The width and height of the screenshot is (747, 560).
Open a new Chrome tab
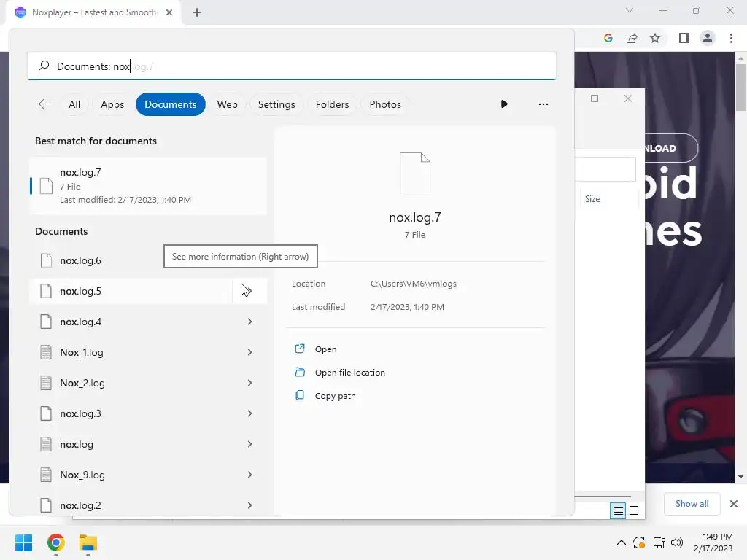(x=197, y=12)
